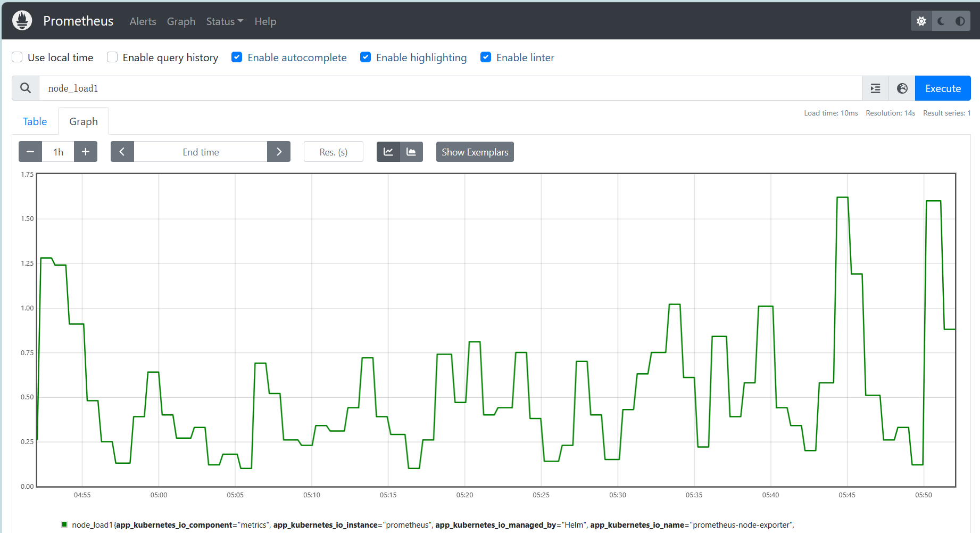Switch to dark theme moon icon

(941, 21)
